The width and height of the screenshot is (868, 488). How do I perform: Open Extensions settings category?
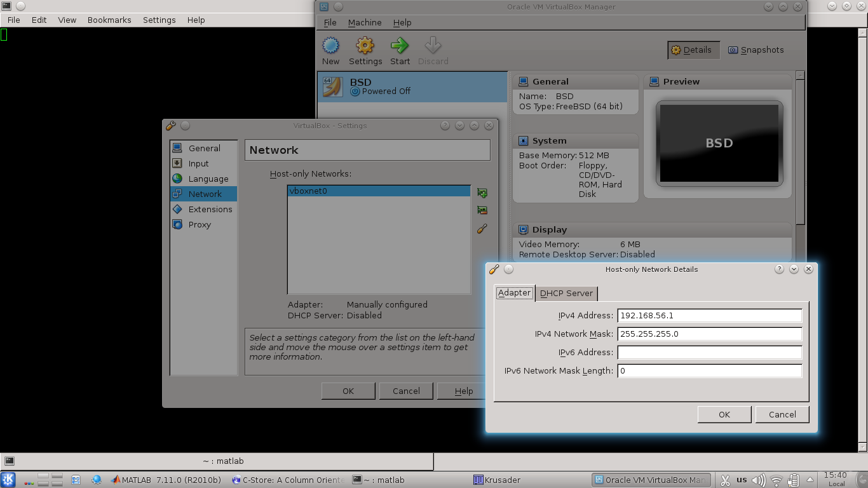[203, 209]
